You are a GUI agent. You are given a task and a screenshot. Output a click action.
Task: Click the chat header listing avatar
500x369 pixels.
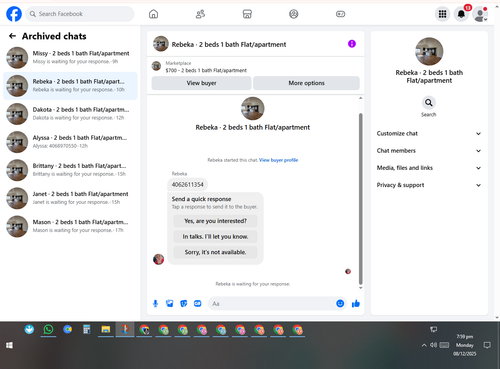click(x=161, y=44)
